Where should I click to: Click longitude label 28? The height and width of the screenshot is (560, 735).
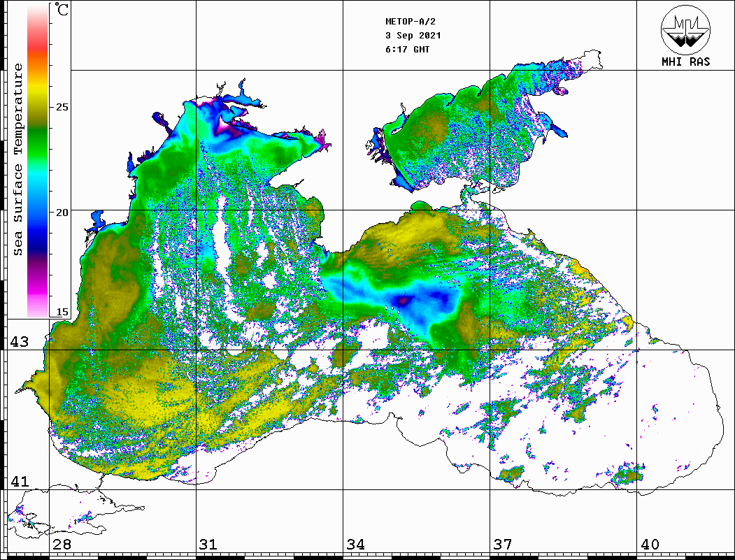(62, 544)
